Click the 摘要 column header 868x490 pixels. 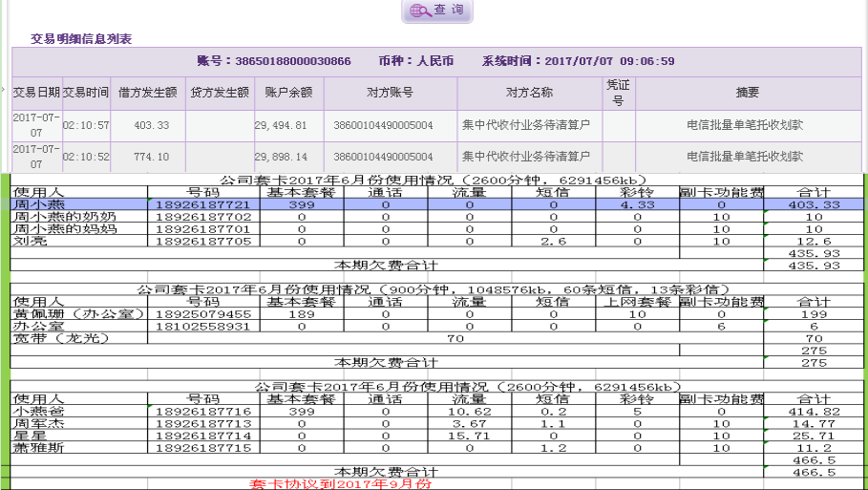pos(748,93)
